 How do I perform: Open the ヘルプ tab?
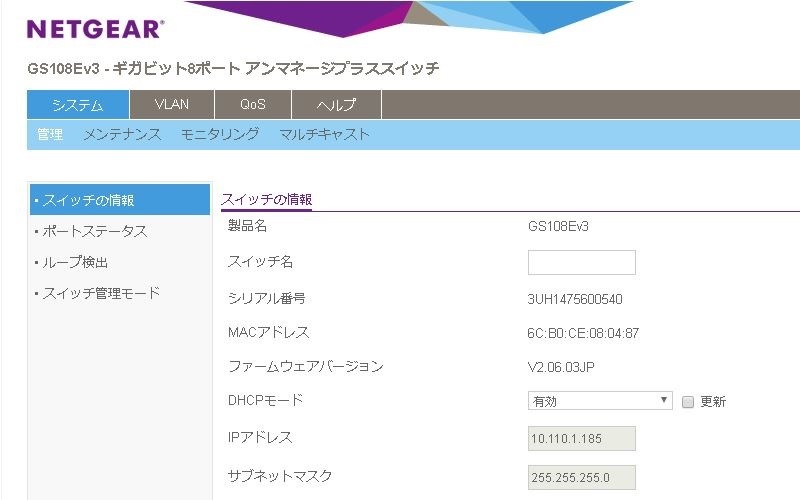coord(336,105)
